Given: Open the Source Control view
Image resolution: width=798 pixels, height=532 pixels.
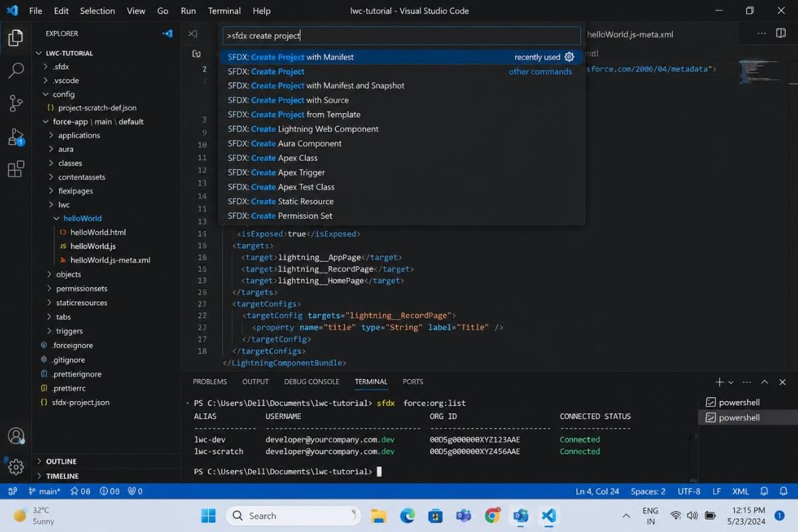Looking at the screenshot, I should tap(15, 103).
